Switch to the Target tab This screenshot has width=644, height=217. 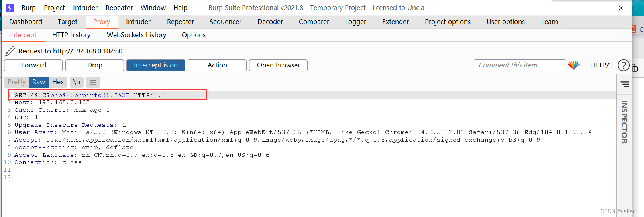tap(67, 22)
